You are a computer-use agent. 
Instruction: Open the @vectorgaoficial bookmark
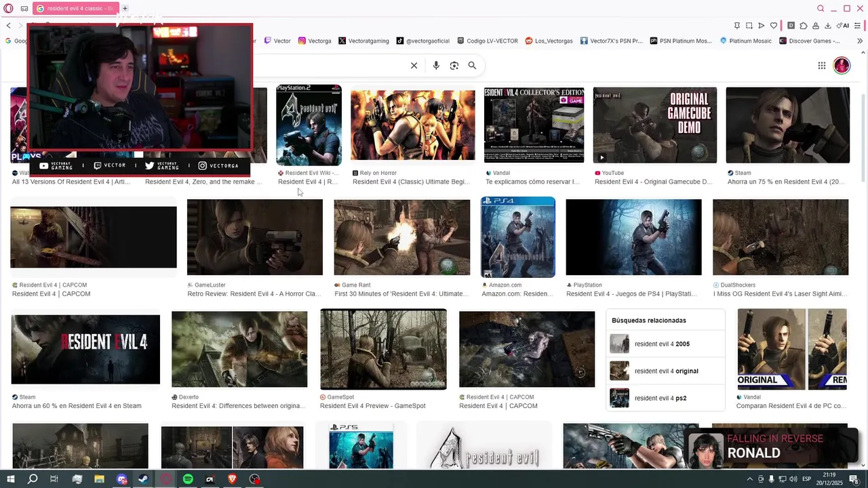point(422,41)
